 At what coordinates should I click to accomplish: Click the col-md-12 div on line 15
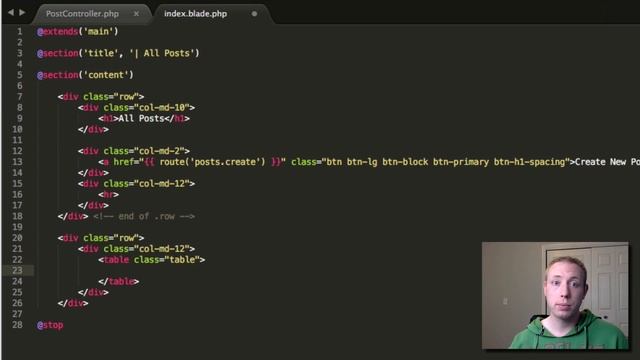[x=136, y=184]
